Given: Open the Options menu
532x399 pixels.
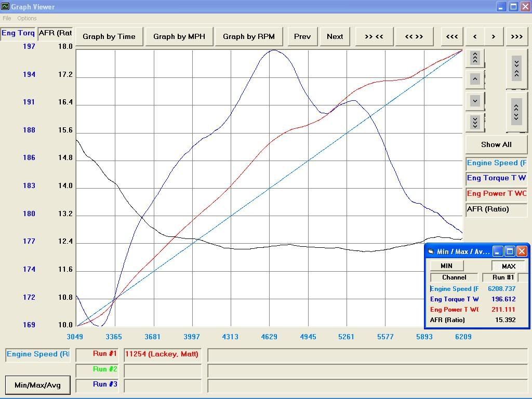Looking at the screenshot, I should pos(27,18).
